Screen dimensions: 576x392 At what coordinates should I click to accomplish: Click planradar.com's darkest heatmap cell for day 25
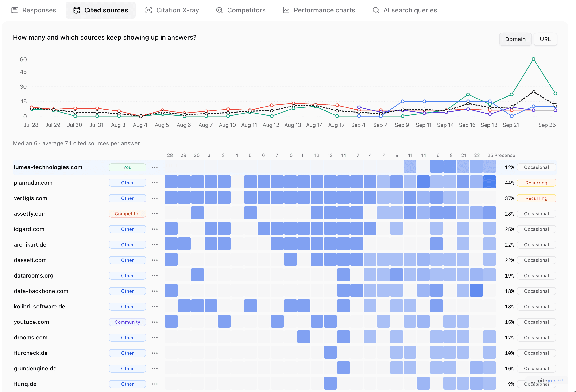click(490, 182)
